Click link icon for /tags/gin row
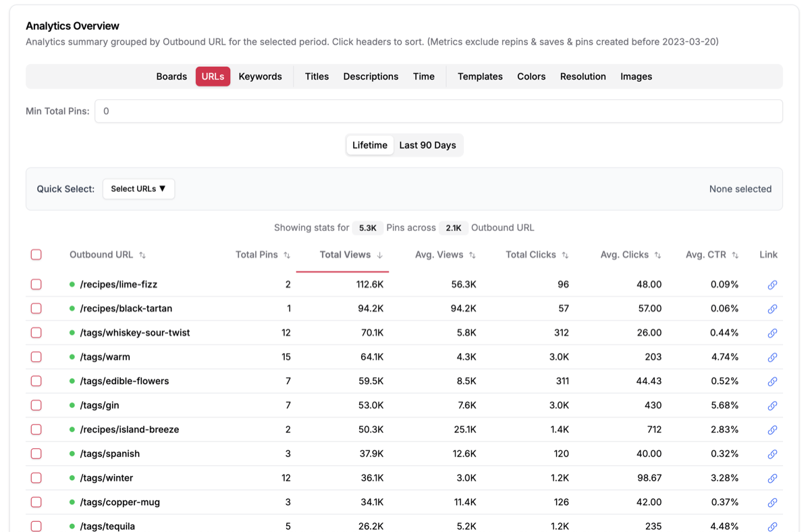 (x=772, y=406)
